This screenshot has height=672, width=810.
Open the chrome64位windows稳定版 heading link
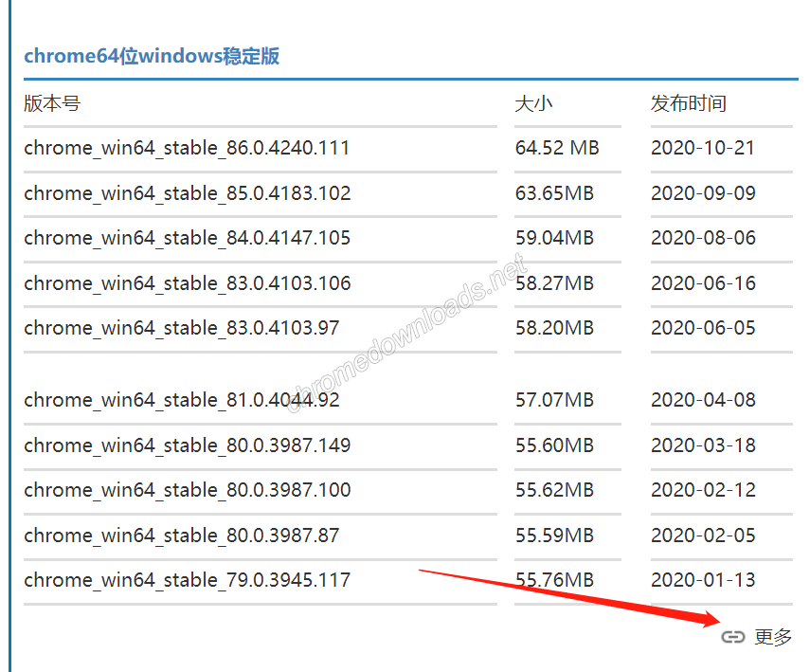152,56
